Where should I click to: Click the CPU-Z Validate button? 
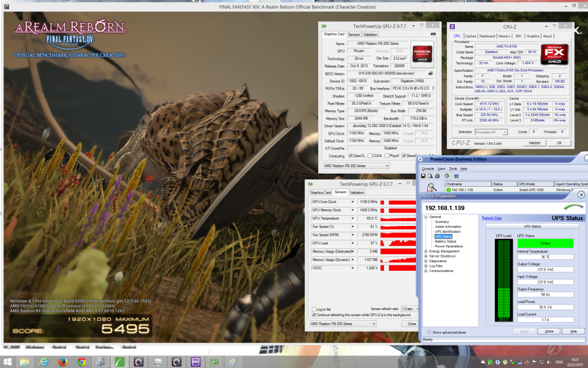(535, 143)
